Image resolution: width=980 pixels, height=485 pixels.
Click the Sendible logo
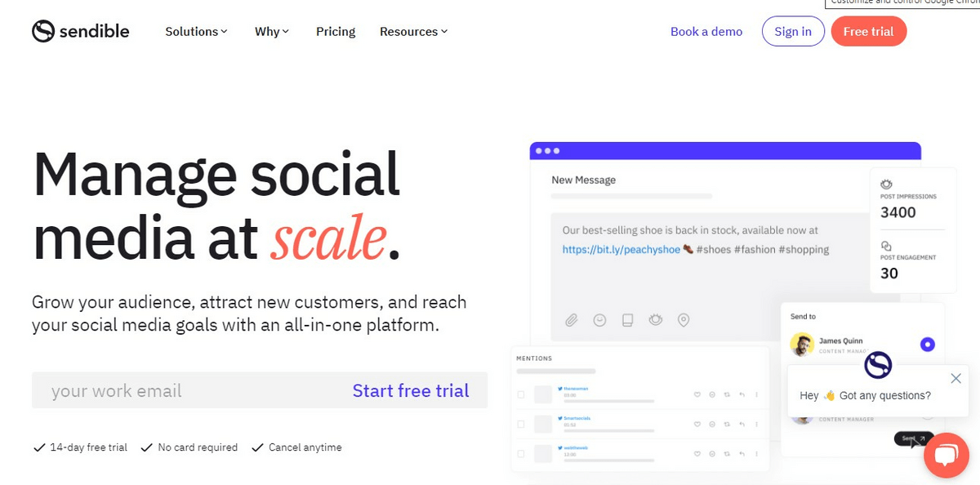coord(81,31)
